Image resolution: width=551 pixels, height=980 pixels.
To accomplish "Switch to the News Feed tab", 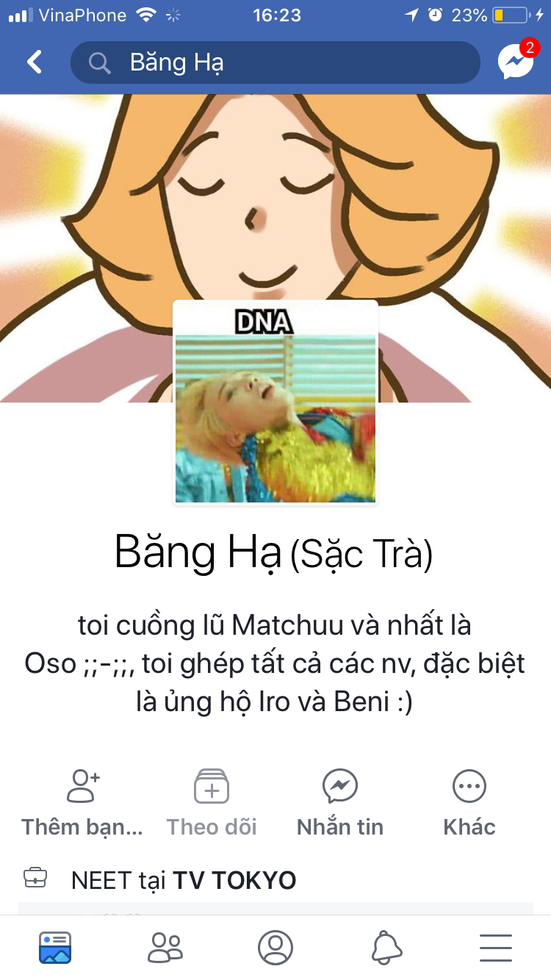I will (x=55, y=948).
